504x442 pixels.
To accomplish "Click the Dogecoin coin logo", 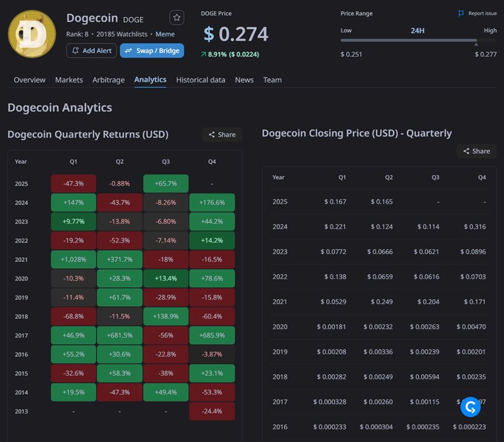I will click(x=32, y=34).
